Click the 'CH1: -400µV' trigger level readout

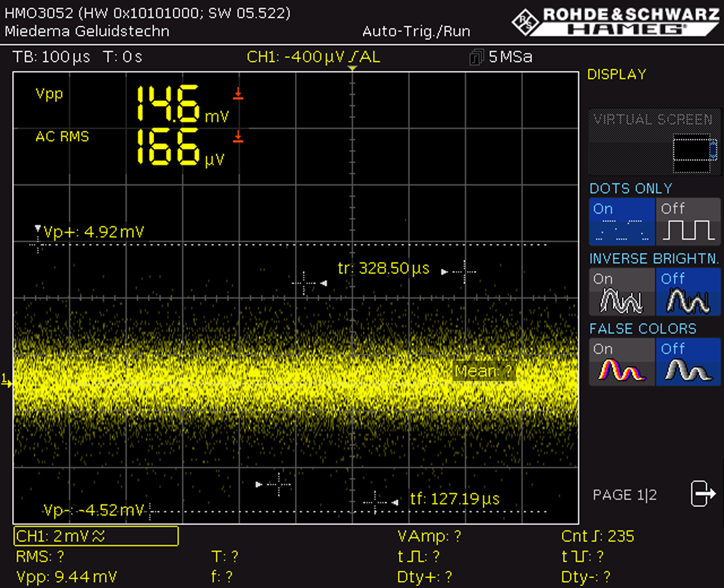(x=296, y=57)
